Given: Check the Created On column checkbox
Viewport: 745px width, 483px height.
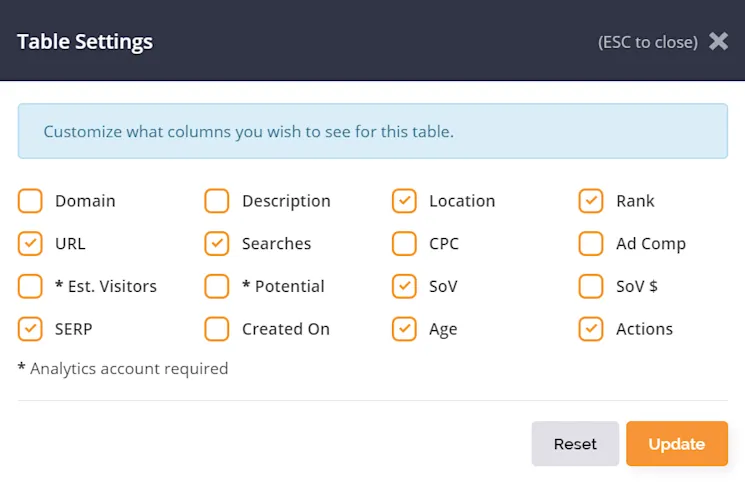Looking at the screenshot, I should pos(217,329).
